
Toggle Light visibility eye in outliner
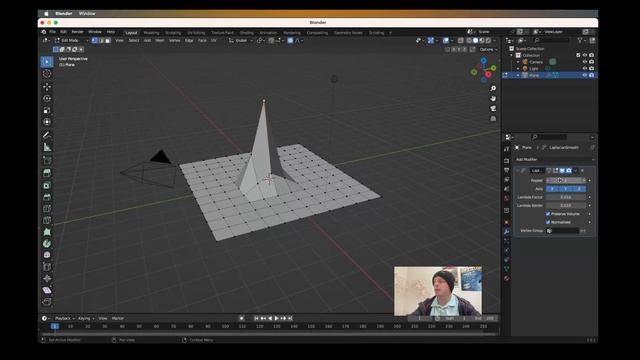pos(584,69)
